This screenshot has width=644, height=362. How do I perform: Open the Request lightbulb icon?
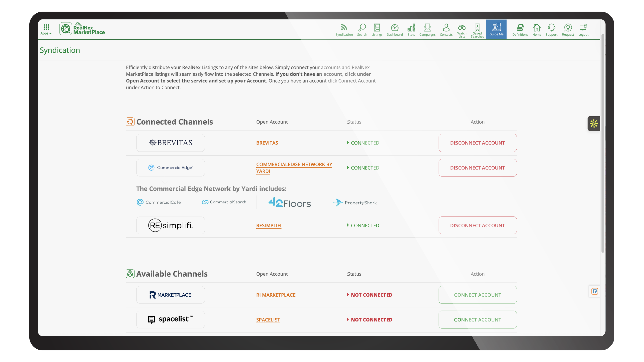pyautogui.click(x=568, y=30)
